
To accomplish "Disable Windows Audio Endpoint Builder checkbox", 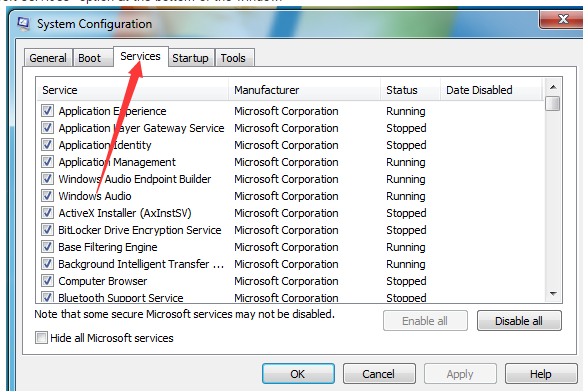I will [47, 179].
